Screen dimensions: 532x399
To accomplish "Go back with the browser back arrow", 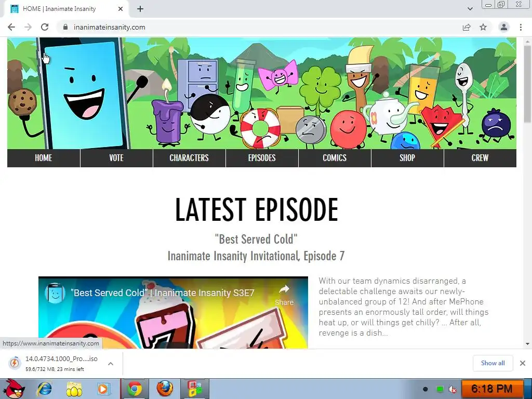I will 11,27.
